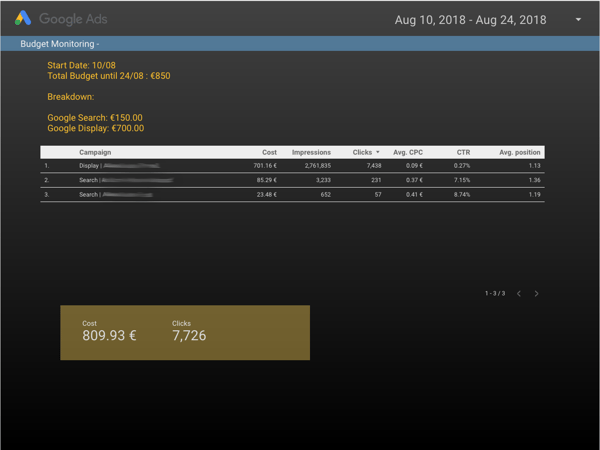The image size is (600, 450).
Task: Click the Google Ads logo icon
Action: (23, 18)
